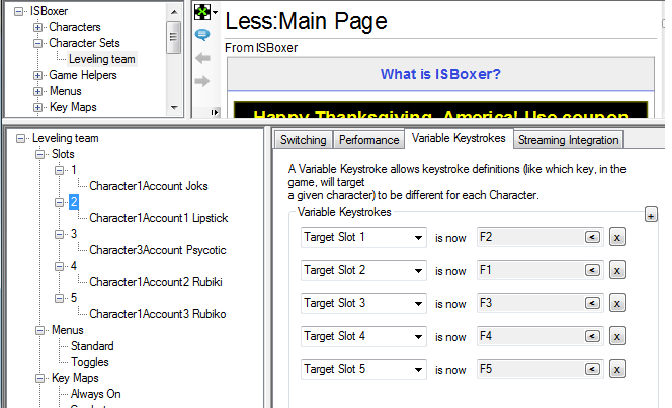Collapse the lower-pane Key Maps node
Viewport: 672px width, 408px height.
[40, 378]
